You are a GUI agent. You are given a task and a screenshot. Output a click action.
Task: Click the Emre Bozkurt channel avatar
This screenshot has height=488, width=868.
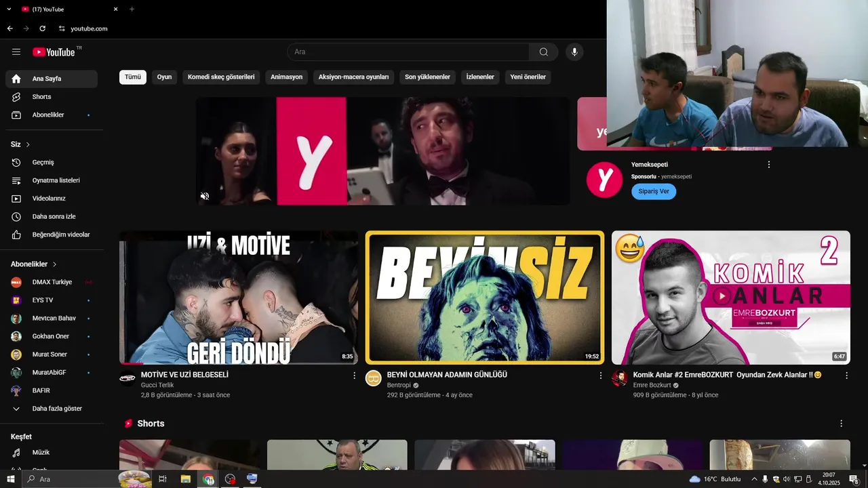[x=620, y=378]
